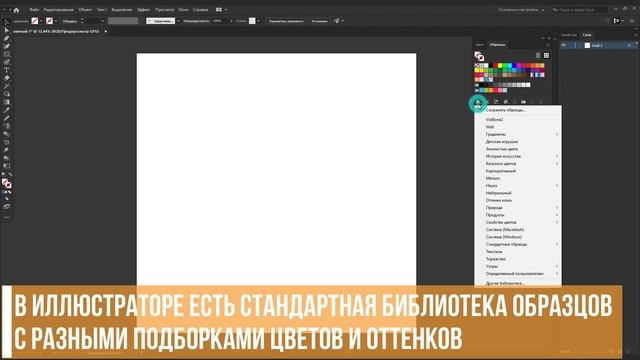Open the stroke color dropdown in control bar
The height and width of the screenshot is (360, 640).
tap(56, 21)
